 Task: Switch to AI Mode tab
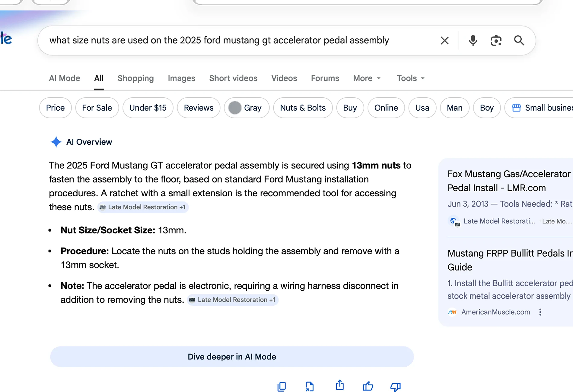[65, 78]
